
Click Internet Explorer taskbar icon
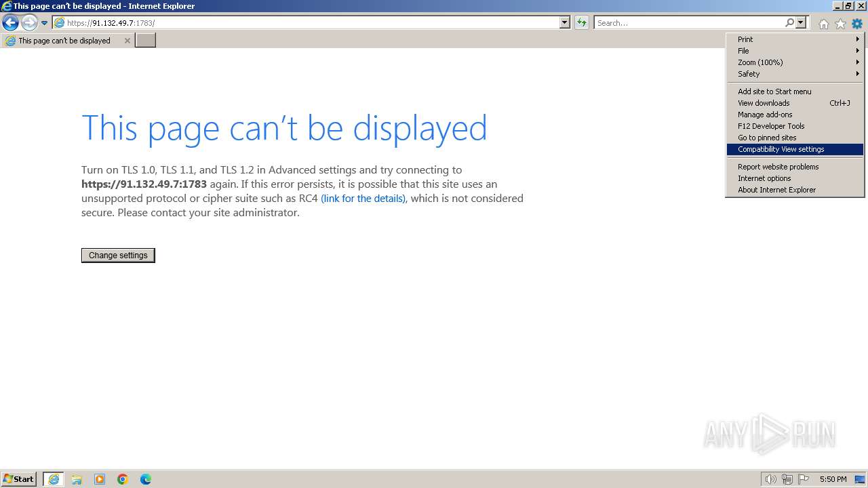tap(54, 479)
